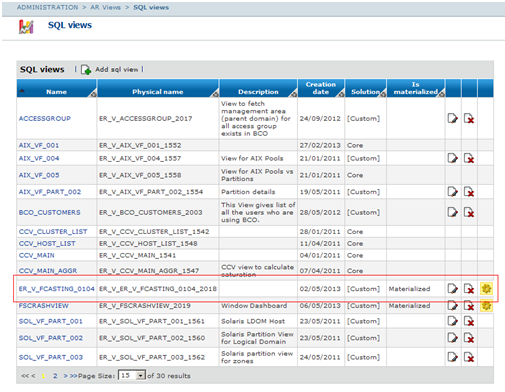Go to AR Views breadcrumb
The height and width of the screenshot is (392, 505).
click(x=105, y=7)
